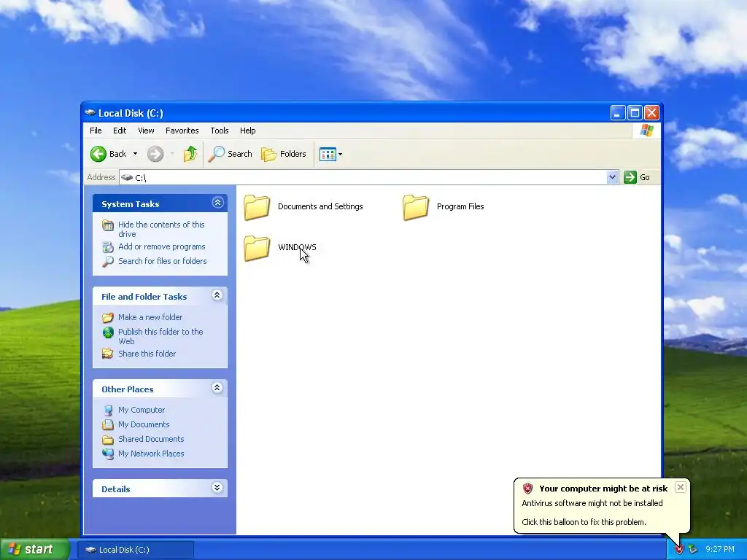
Task: Collapse the Other Places panel
Action: (217, 388)
